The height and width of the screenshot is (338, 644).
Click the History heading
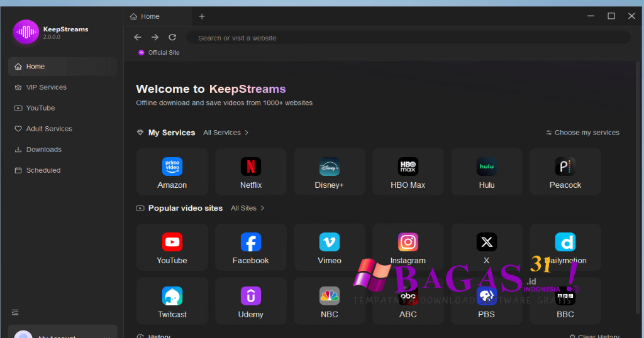coord(159,336)
